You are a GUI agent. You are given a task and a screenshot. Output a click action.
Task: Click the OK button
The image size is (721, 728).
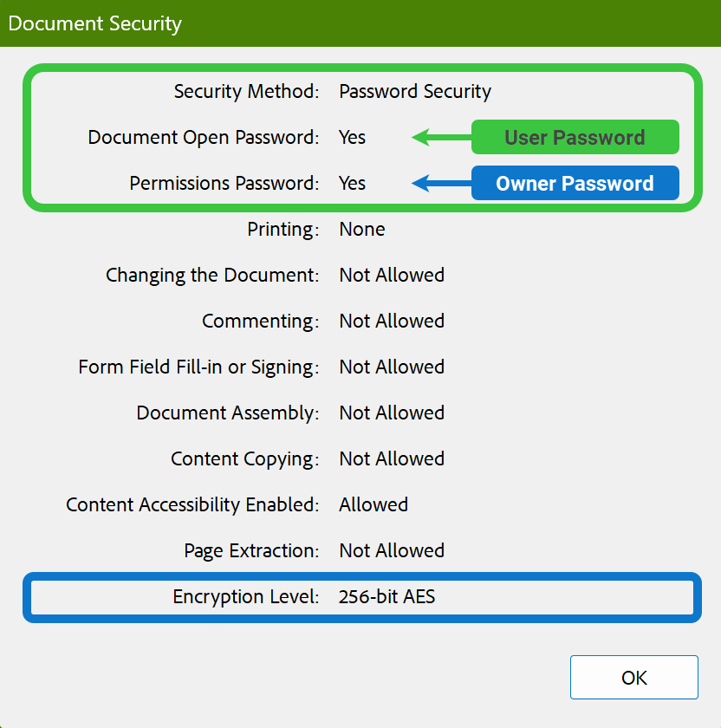tap(633, 677)
